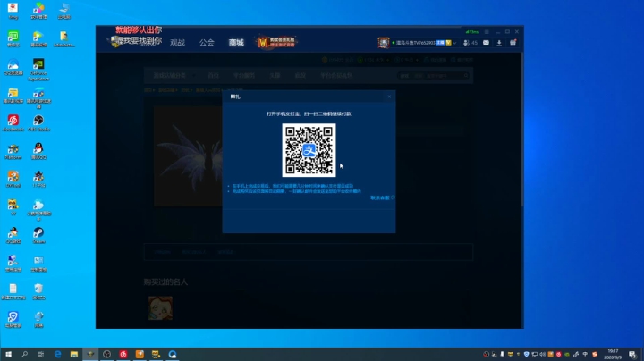Launch Microsoft Edge from taskbar
Viewport: 644px width, 361px height.
pos(57,354)
